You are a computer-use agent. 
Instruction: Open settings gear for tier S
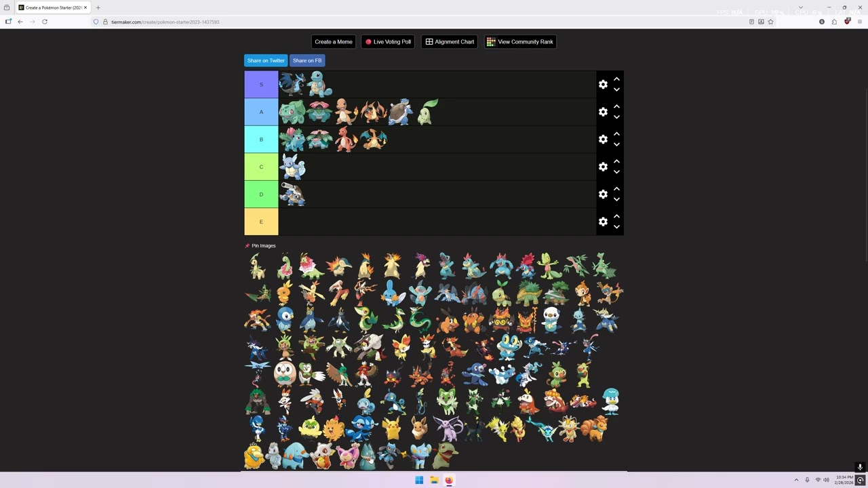pyautogui.click(x=603, y=85)
